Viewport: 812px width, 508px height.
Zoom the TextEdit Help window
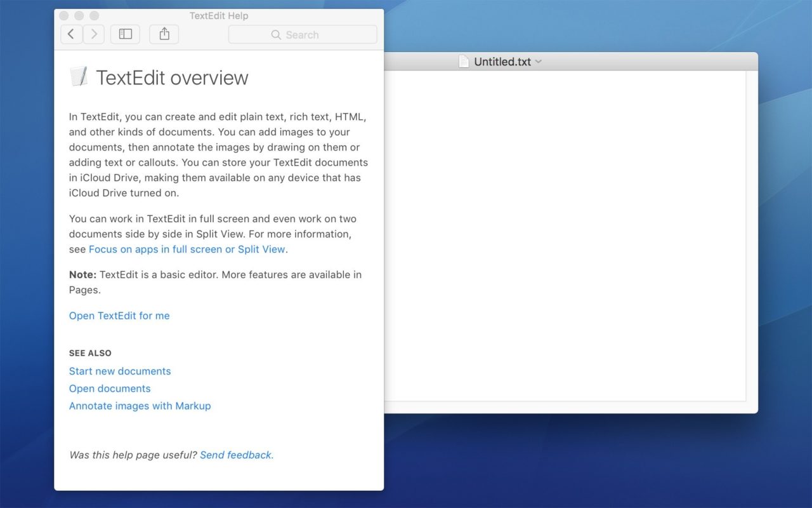coord(95,16)
